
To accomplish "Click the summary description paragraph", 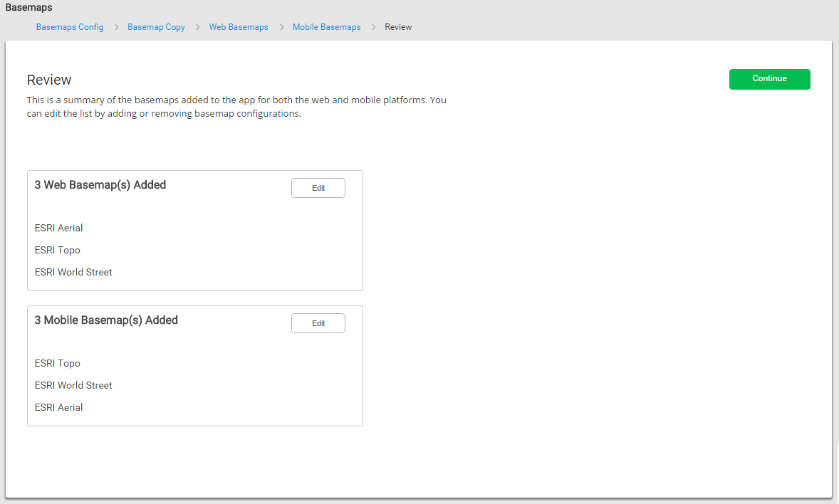I will (x=236, y=107).
